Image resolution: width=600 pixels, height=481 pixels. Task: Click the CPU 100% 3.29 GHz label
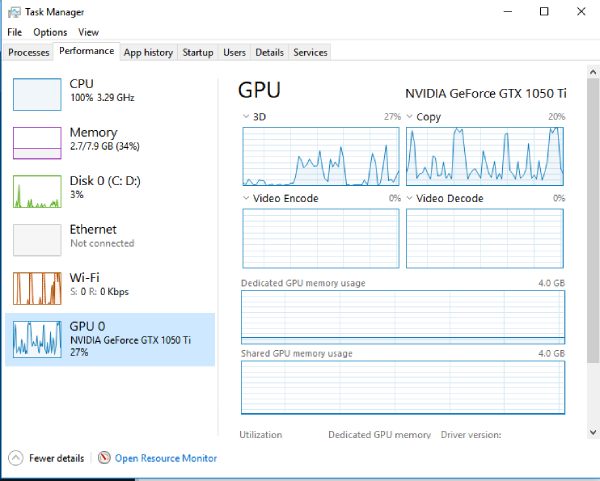point(102,90)
